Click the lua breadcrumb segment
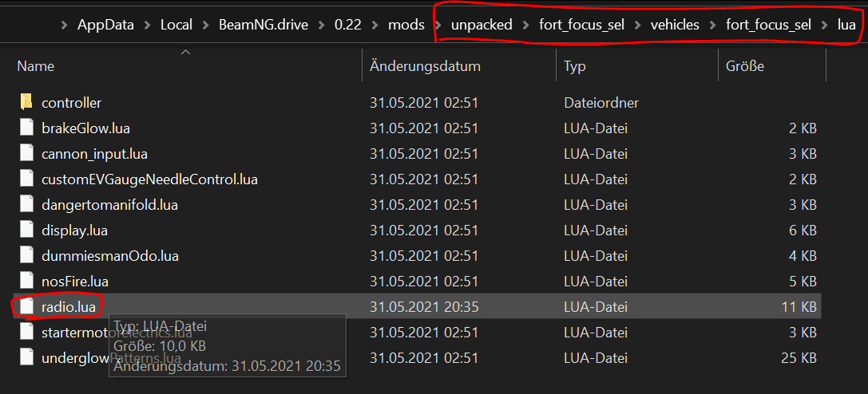The width and height of the screenshot is (868, 394). pos(846,25)
